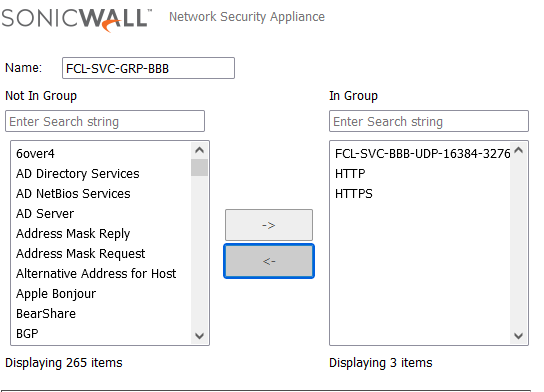
Task: Add selected service with right arrow button
Action: [x=269, y=225]
